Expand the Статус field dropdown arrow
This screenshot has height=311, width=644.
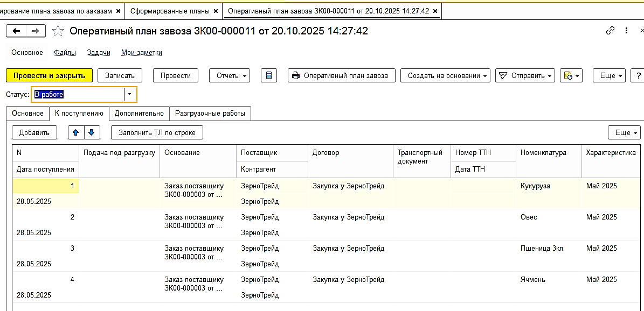130,95
